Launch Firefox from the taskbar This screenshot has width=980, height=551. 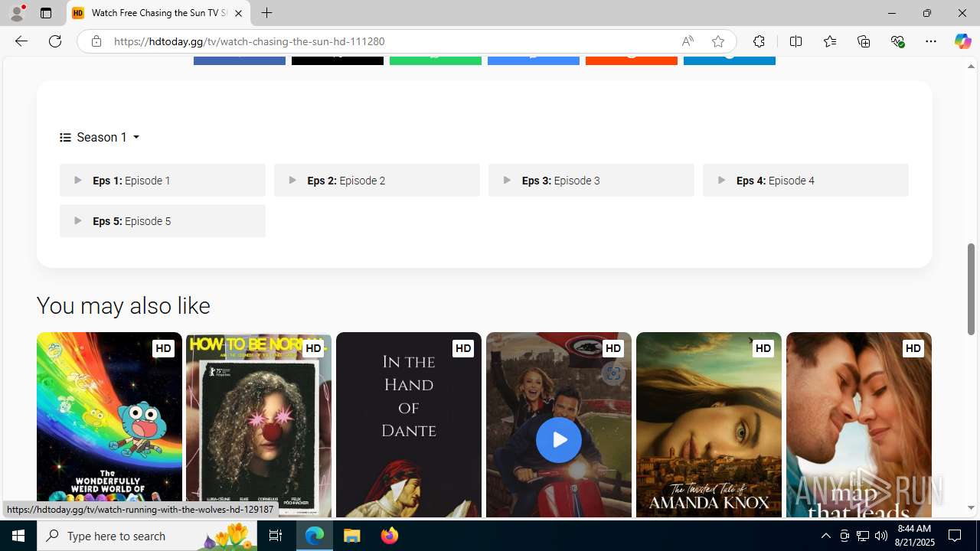(x=390, y=536)
